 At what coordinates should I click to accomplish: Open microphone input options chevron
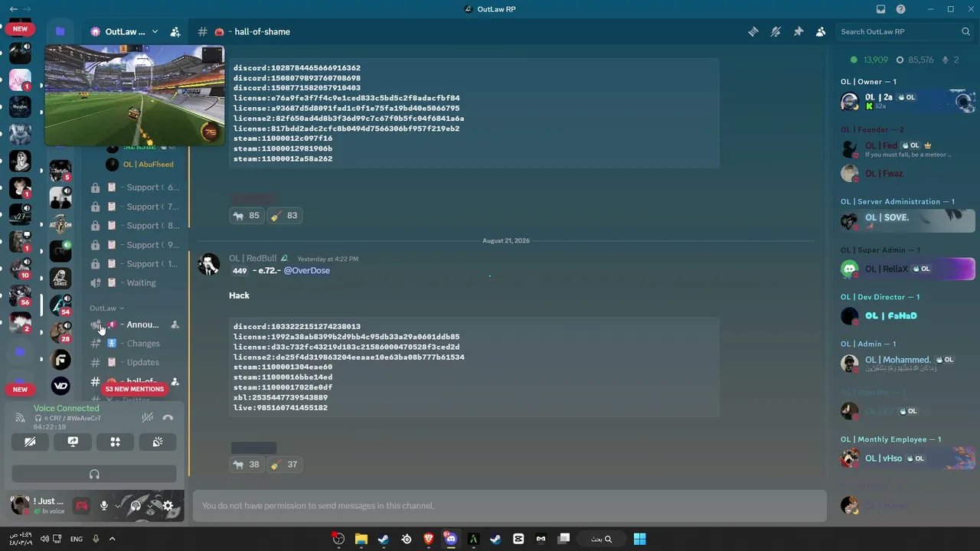[x=118, y=506]
